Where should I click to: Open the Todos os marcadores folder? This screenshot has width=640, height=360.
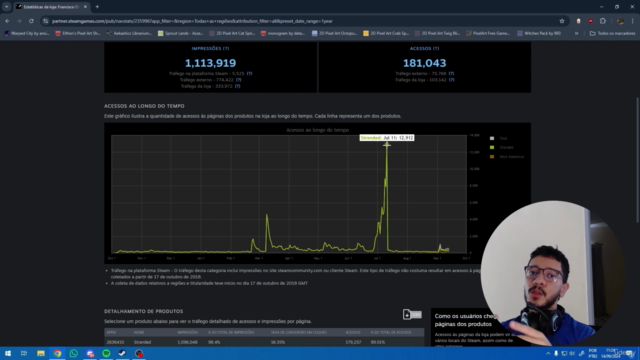(x=613, y=33)
